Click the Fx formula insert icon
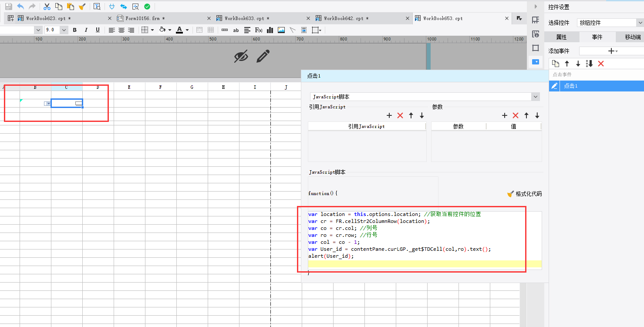Screen dimensions: 644x327 coord(259,30)
